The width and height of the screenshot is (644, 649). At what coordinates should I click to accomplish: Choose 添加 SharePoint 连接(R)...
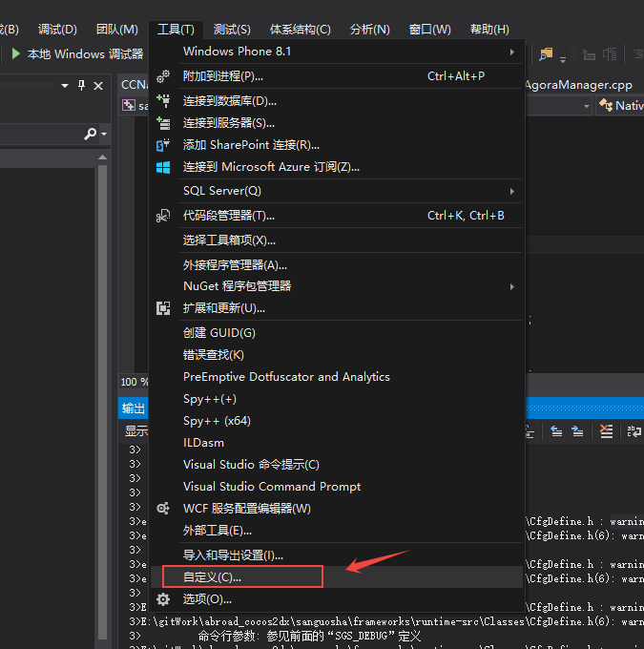337,145
